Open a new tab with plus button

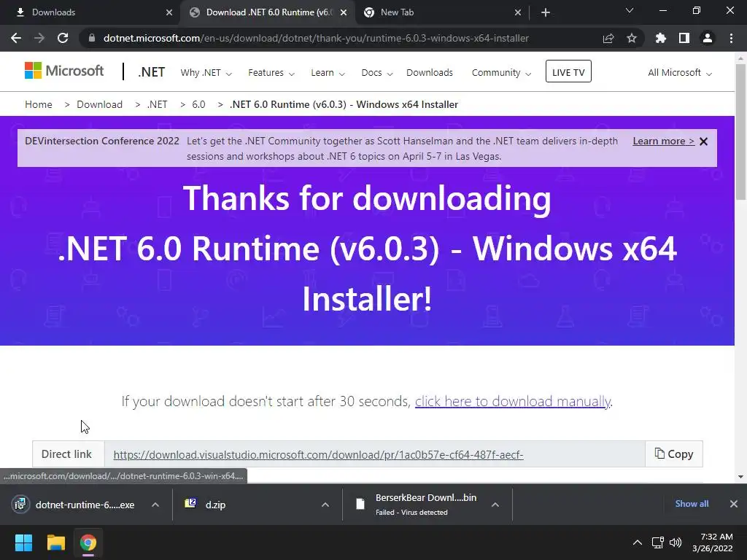pos(546,12)
